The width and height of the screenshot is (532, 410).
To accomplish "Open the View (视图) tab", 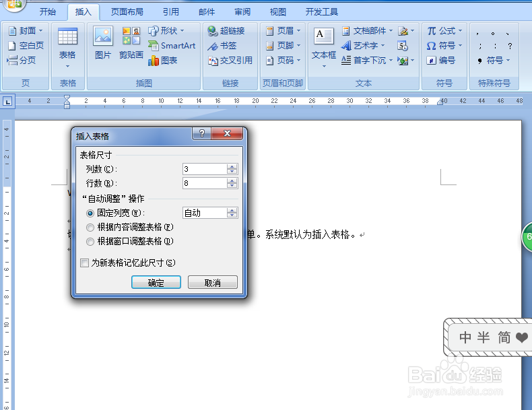I will point(278,12).
